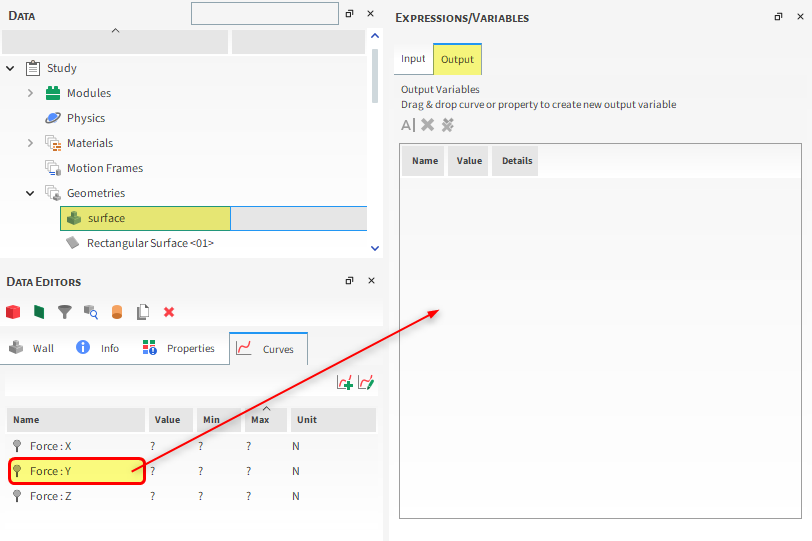The image size is (812, 541).
Task: Select the orange cylinder icon in toolbar
Action: point(117,312)
